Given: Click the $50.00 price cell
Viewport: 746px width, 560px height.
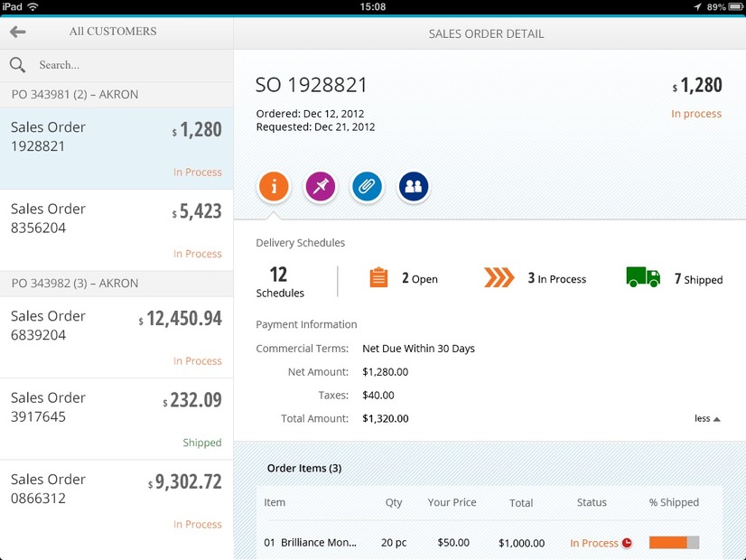Looking at the screenshot, I should coord(453,543).
